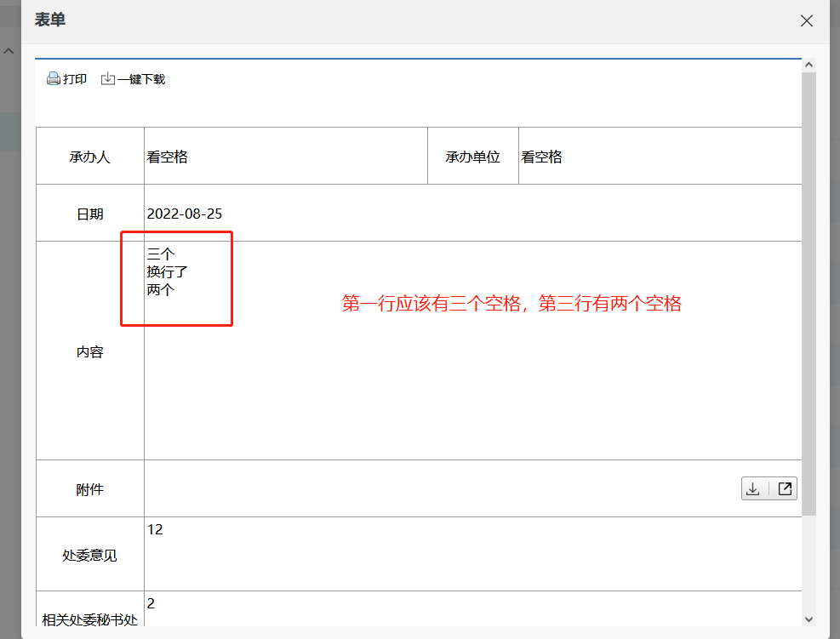
Task: Click the 附件 row label
Action: 89,489
